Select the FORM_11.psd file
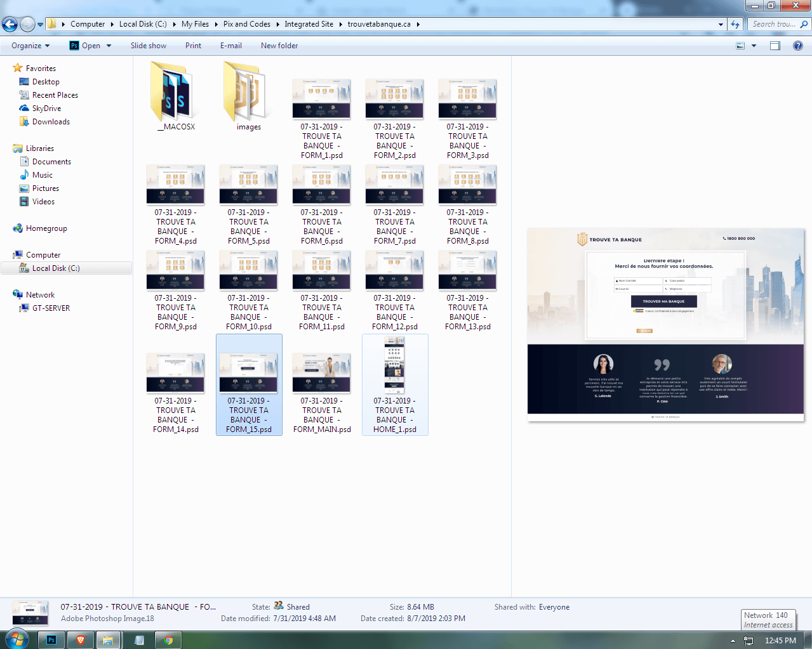The image size is (812, 649). [x=322, y=290]
